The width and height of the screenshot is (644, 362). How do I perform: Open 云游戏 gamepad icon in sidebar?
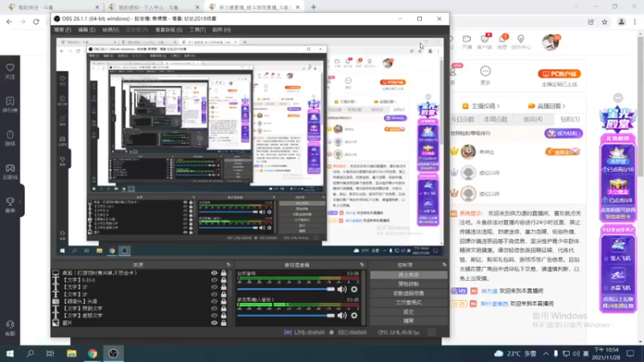click(x=10, y=168)
